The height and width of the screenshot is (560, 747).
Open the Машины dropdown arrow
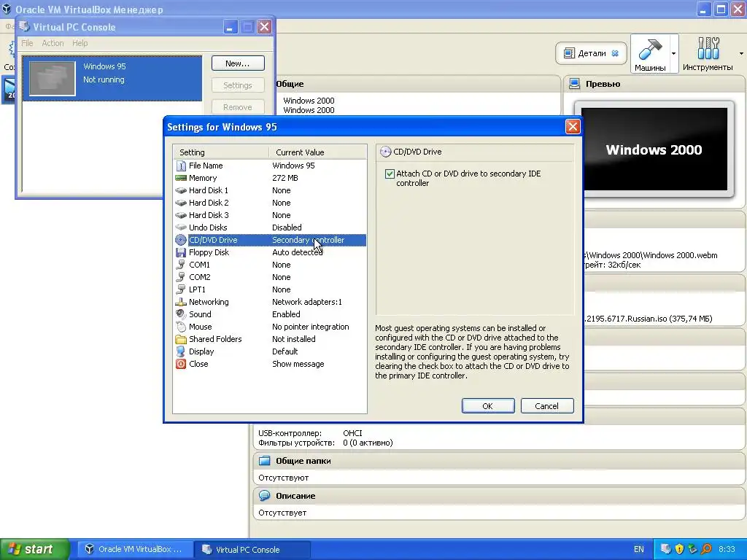[673, 53]
